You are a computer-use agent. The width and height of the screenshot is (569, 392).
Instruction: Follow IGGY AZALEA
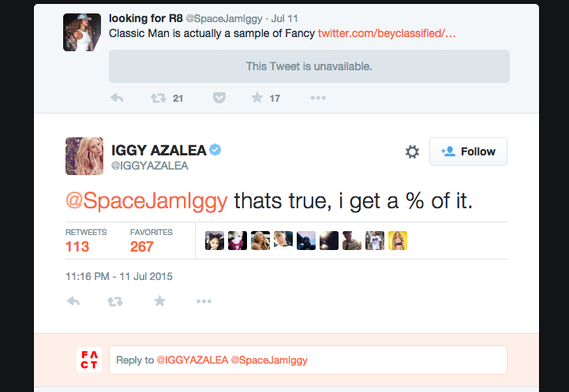tap(468, 151)
